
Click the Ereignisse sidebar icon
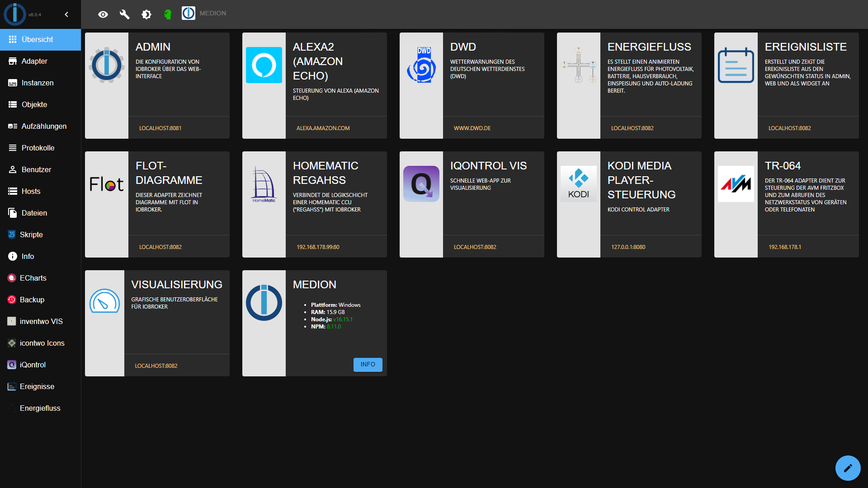(x=12, y=387)
